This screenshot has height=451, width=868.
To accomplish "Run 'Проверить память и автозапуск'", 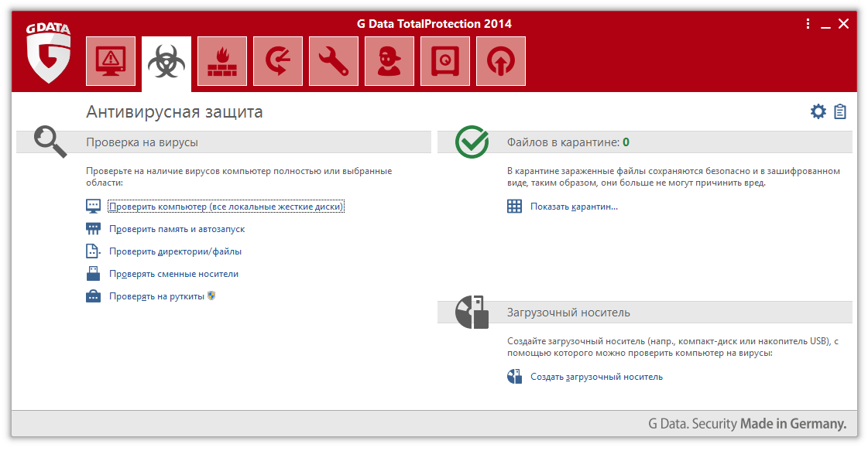I will [x=177, y=229].
